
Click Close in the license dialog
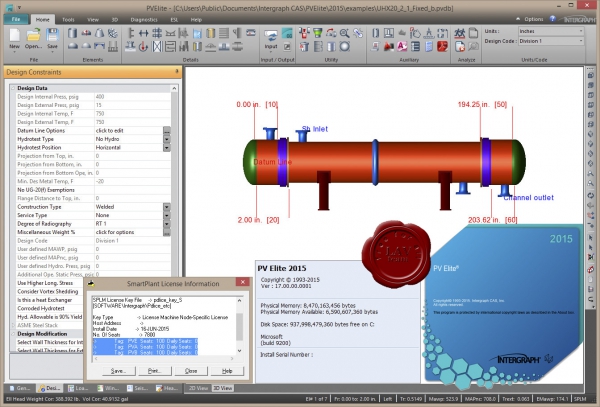tap(191, 371)
